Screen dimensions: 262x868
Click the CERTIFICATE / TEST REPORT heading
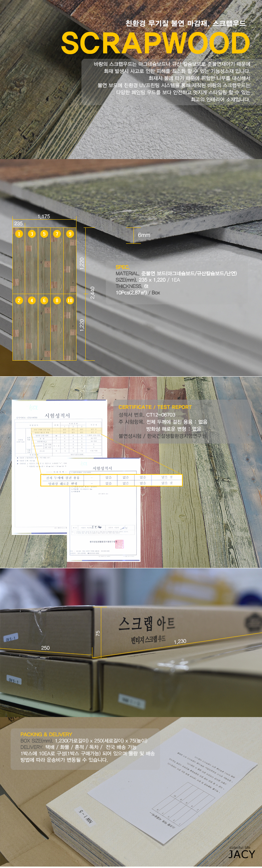(155, 407)
